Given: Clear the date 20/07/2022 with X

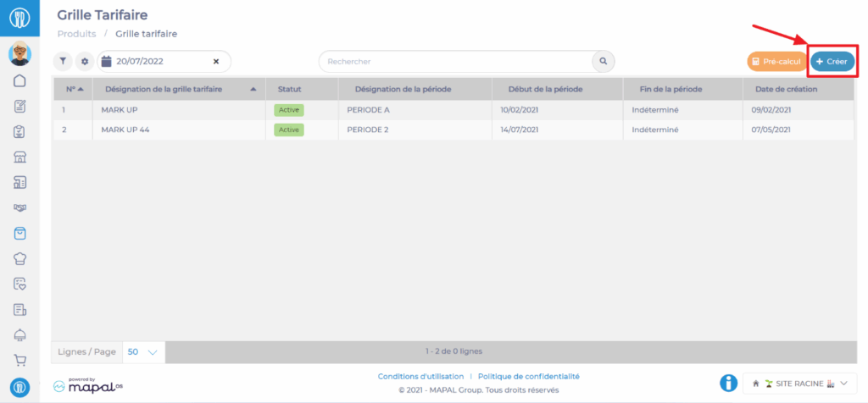Looking at the screenshot, I should pyautogui.click(x=215, y=62).
